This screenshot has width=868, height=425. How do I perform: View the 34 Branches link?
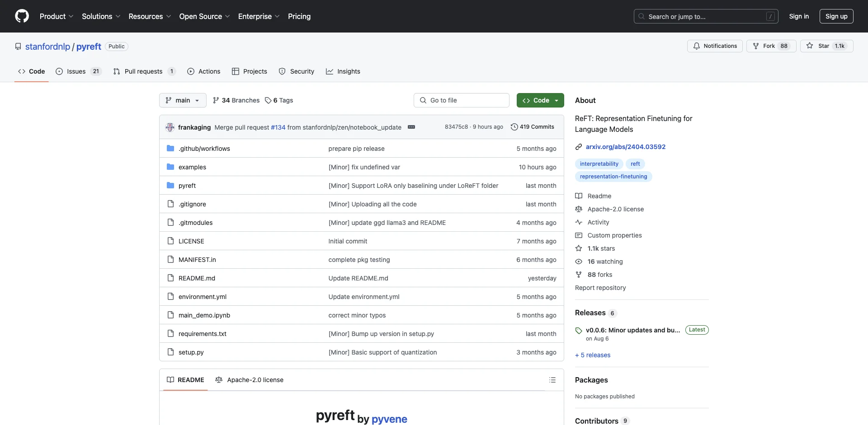pos(236,100)
